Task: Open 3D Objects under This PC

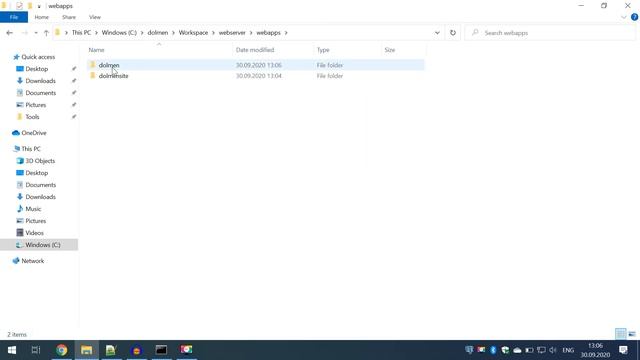Action: pyautogui.click(x=40, y=161)
